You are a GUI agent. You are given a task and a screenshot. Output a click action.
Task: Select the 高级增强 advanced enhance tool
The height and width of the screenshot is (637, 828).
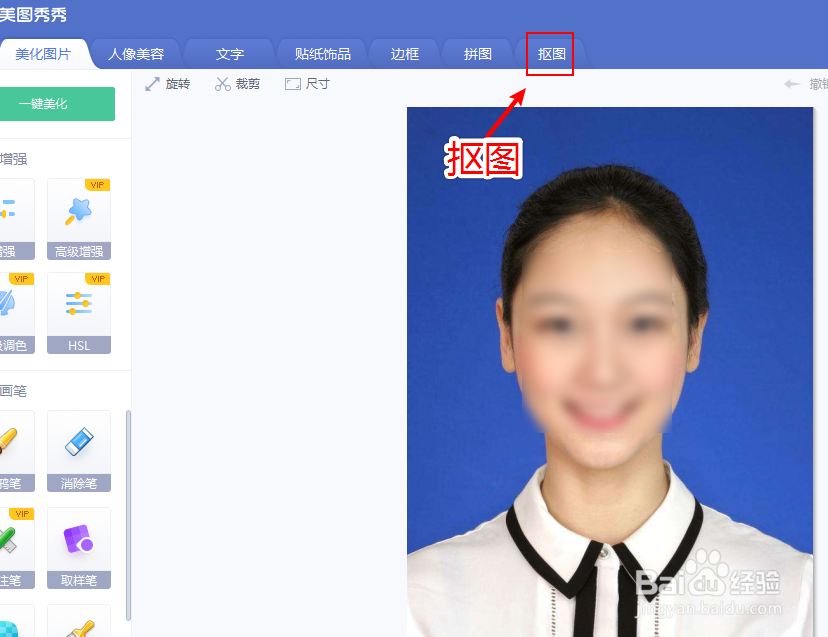[78, 215]
